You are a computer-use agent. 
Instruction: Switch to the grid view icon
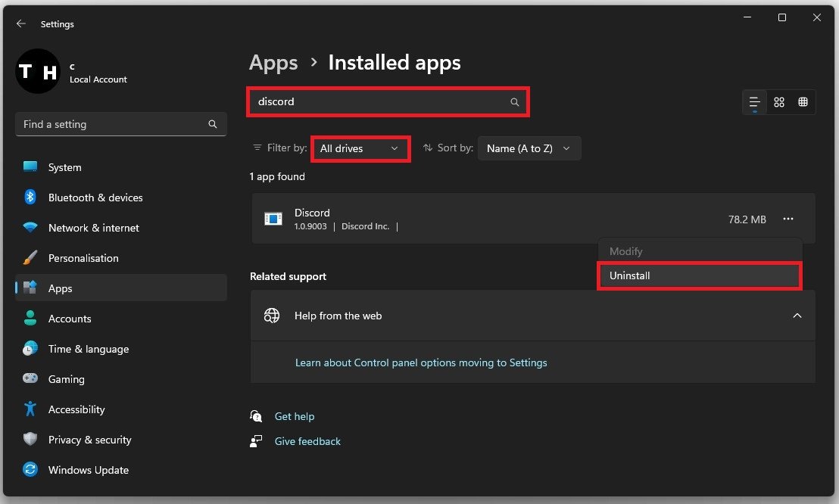[x=778, y=102]
